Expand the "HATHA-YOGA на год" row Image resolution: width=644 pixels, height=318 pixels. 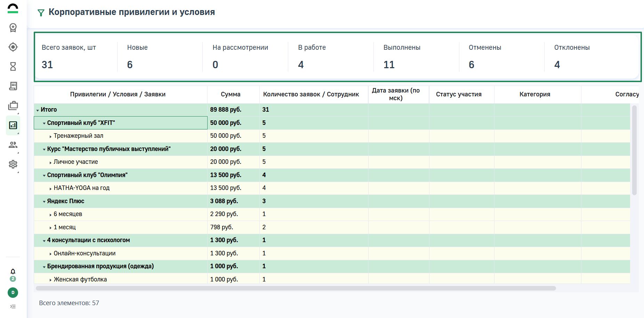tap(50, 189)
